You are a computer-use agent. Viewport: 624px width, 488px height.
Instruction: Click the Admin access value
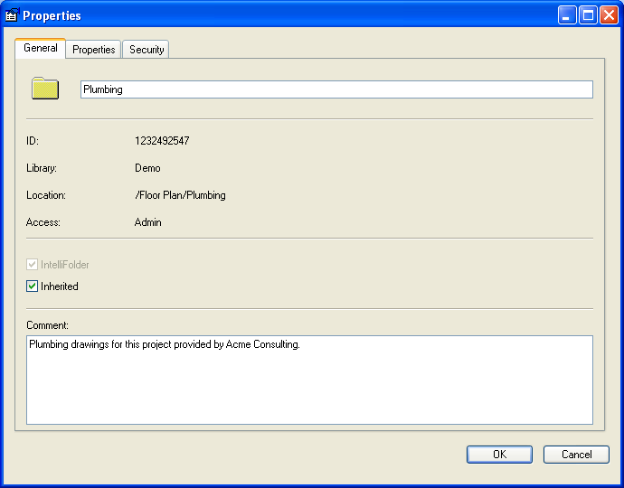[148, 222]
